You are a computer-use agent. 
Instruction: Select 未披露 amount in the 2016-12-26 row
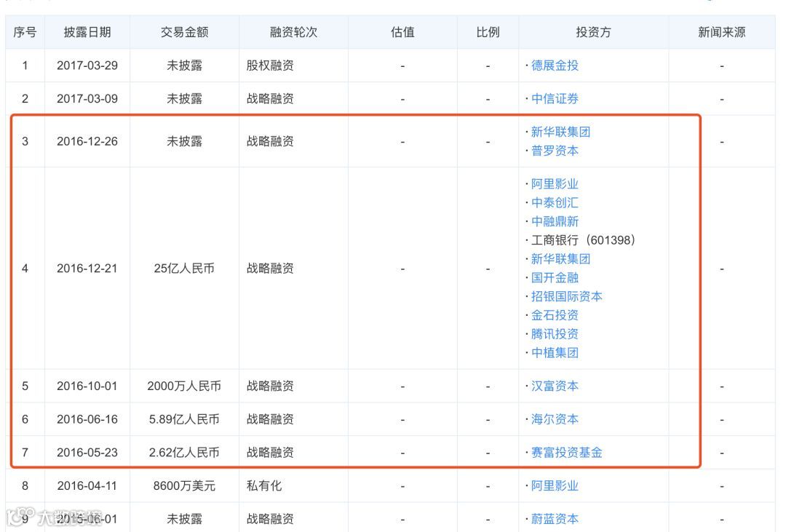tap(184, 141)
